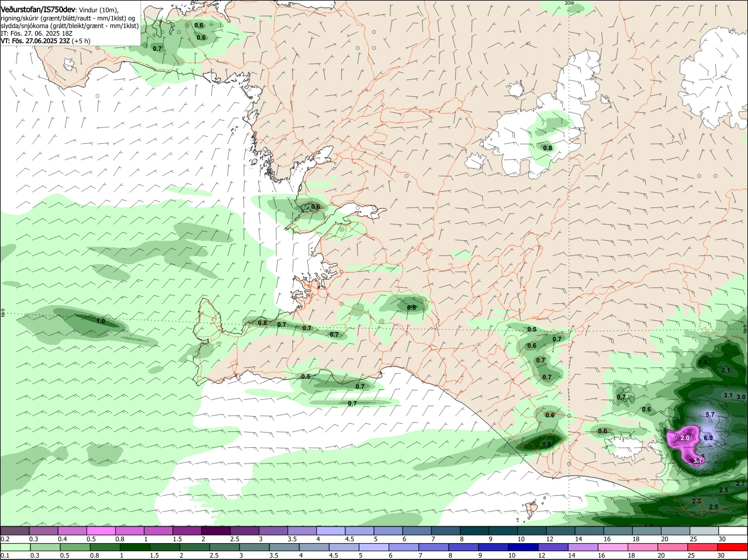Click the 3.1 precipitation value on map

[728, 396]
